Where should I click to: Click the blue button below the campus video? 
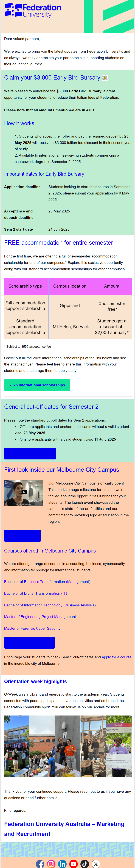(22, 535)
